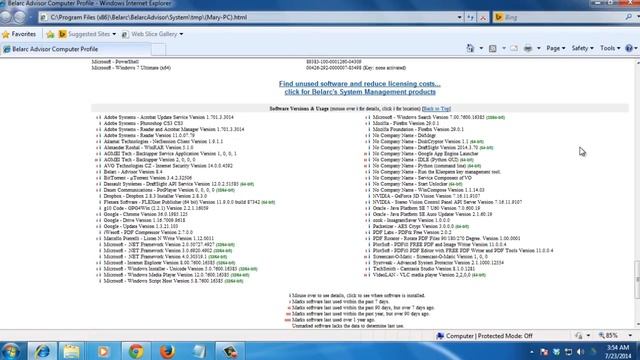Click the Protected Mode: Off status text
Screen dimensions: 640x360
point(505,336)
